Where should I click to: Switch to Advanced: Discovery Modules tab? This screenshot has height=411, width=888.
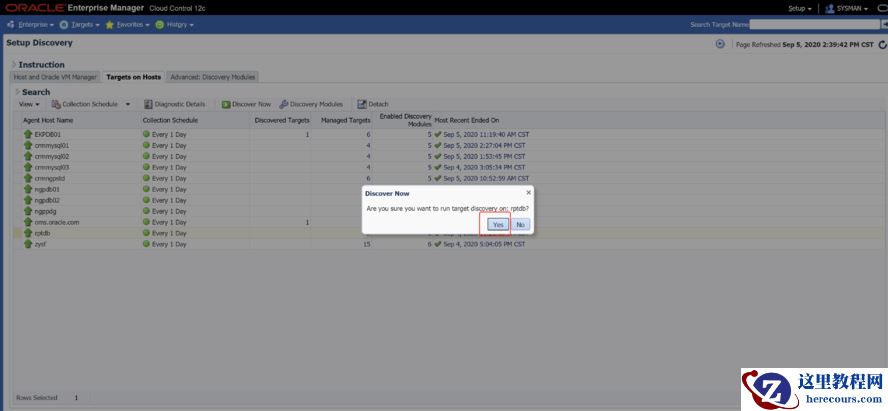pyautogui.click(x=213, y=77)
